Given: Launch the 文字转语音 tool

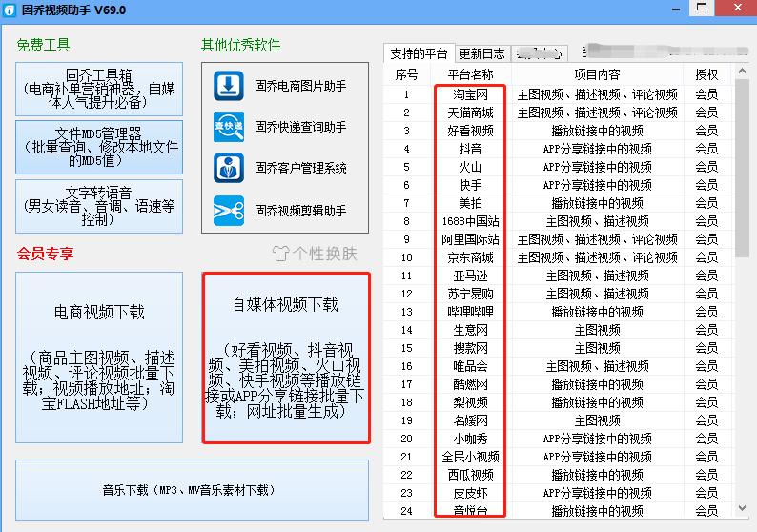Looking at the screenshot, I should (99, 207).
